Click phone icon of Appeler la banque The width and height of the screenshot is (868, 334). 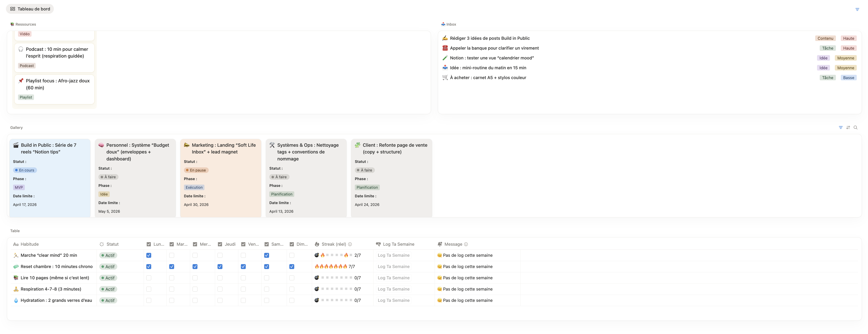445,48
